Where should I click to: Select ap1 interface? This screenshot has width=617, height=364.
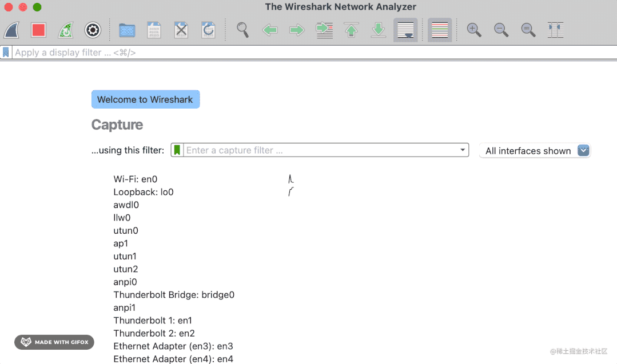click(121, 243)
